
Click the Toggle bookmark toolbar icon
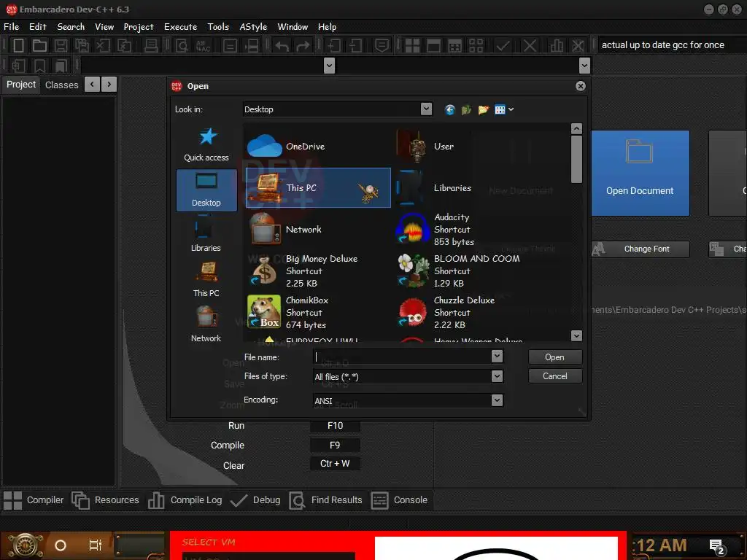[x=39, y=66]
